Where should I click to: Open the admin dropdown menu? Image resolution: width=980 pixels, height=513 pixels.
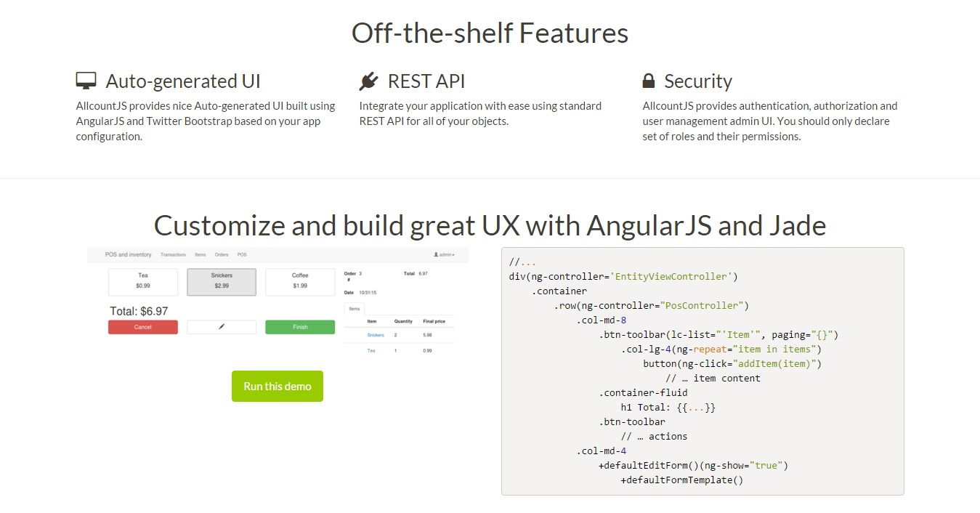tap(444, 255)
